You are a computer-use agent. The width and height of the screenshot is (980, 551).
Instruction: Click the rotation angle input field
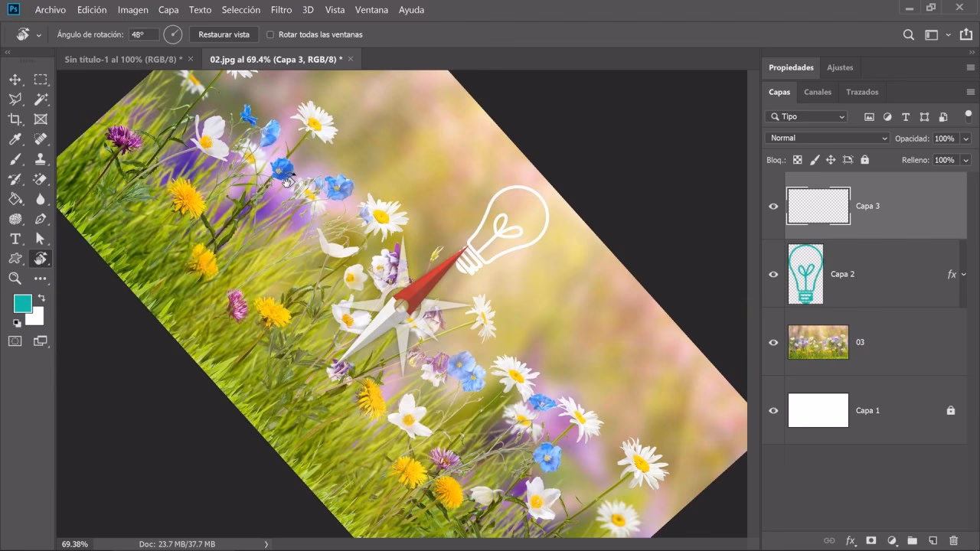pos(143,34)
